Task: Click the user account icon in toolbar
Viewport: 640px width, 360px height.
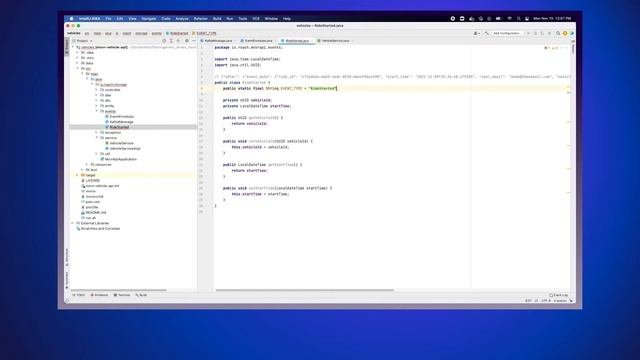Action: 476,33
